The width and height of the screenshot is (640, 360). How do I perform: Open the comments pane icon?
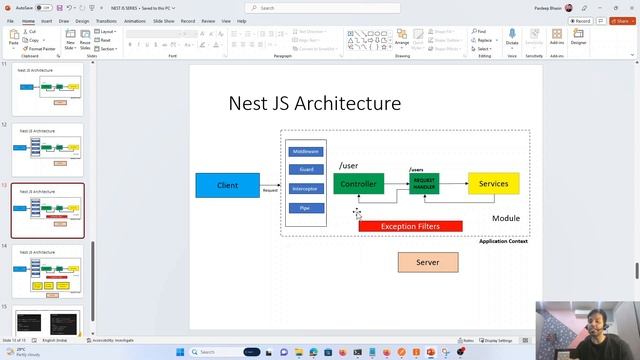tap(601, 21)
